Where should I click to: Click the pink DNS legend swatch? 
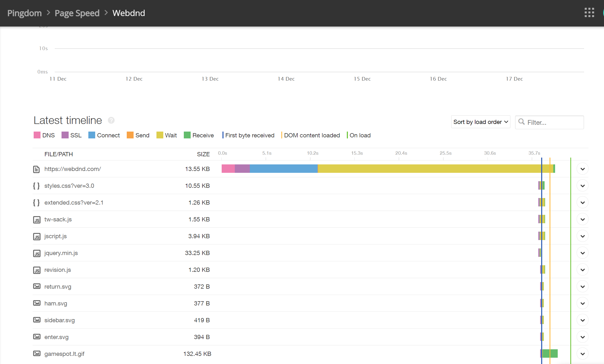pos(37,135)
